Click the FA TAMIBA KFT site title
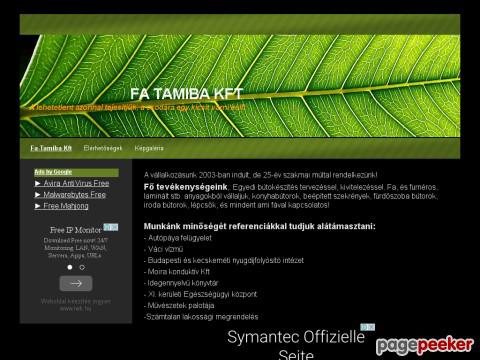 click(187, 94)
